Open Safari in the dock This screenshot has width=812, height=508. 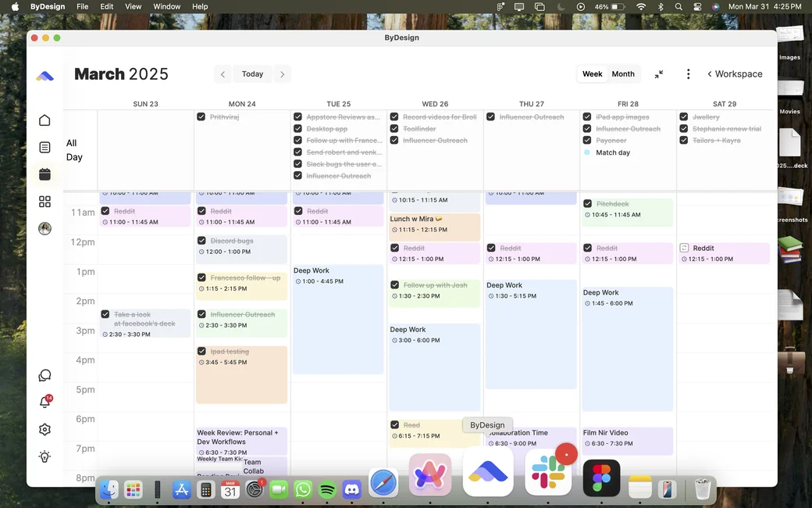click(383, 483)
